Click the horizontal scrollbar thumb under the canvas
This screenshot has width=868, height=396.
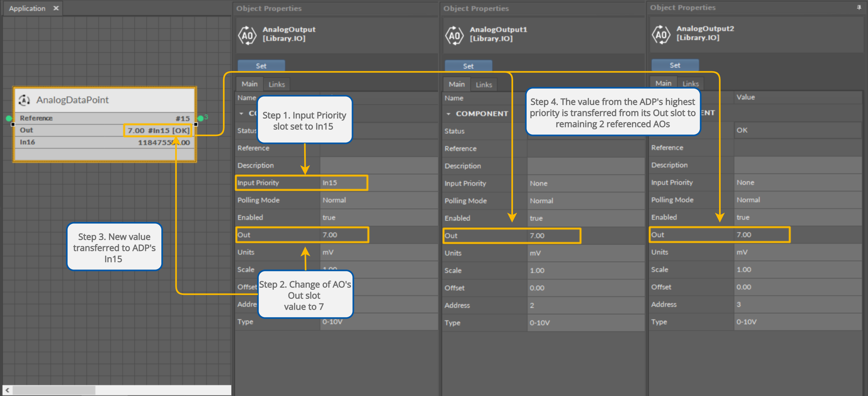pos(54,390)
